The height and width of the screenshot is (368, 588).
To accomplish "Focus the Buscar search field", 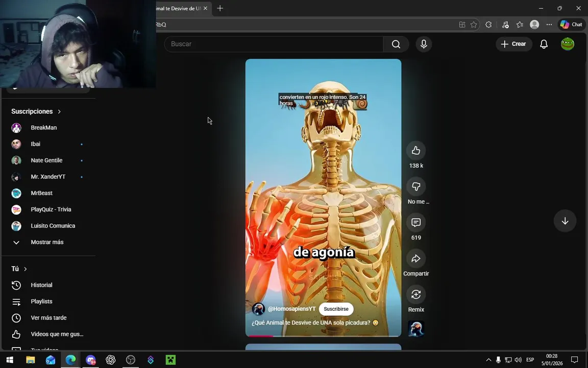I will coord(274,44).
